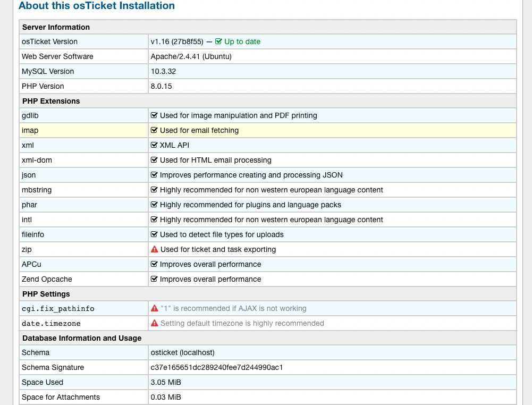Click the 'Schema' label

pos(36,353)
